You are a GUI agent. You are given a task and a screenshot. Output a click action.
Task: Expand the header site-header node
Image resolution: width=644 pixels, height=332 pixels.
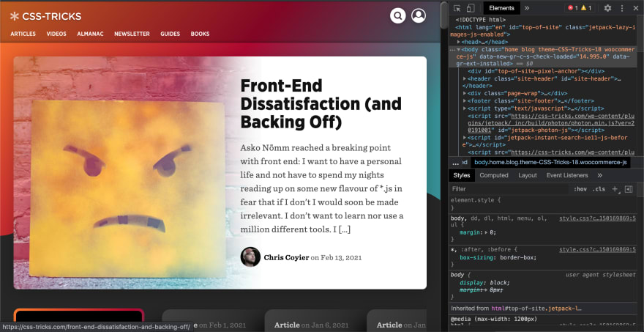click(x=465, y=78)
